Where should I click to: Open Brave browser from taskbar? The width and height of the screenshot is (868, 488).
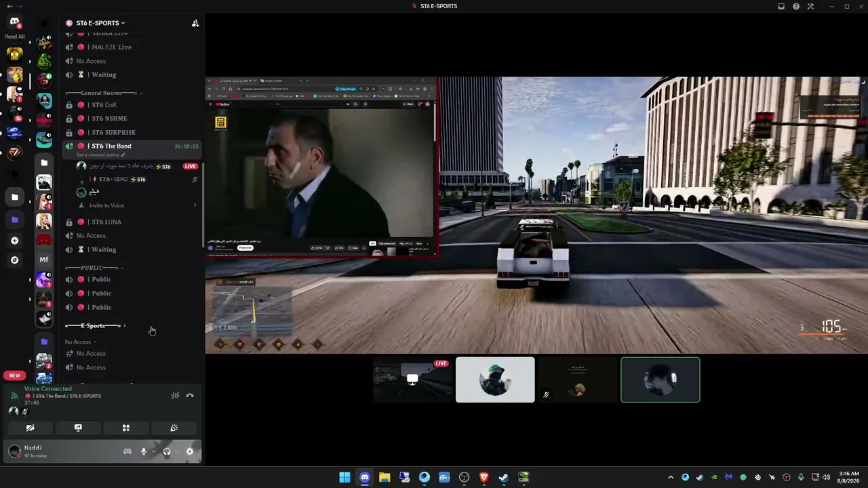coord(484,477)
